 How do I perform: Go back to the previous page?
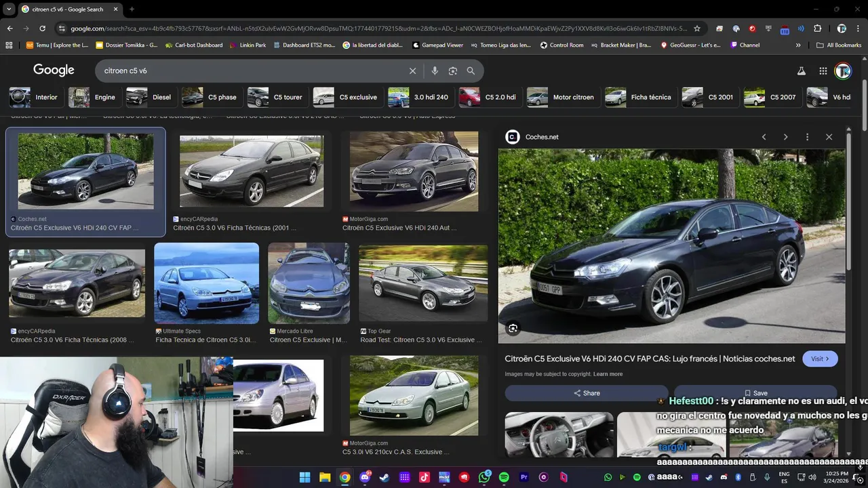coord(9,28)
